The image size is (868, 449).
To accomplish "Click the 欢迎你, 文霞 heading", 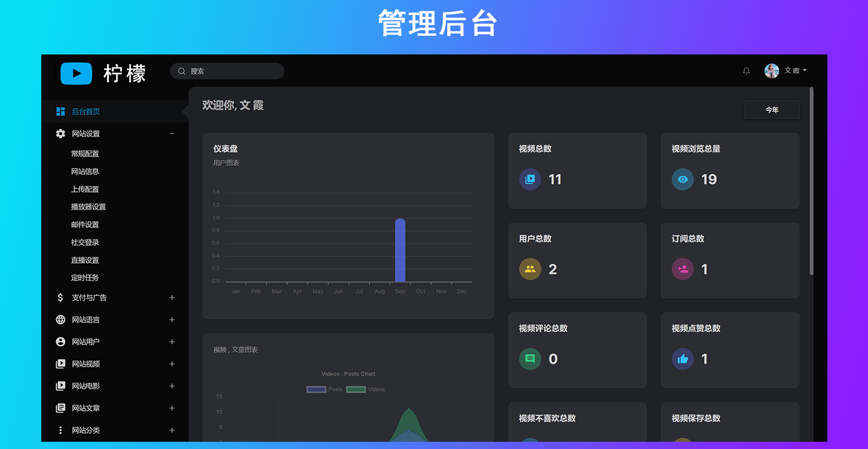I will pos(233,105).
